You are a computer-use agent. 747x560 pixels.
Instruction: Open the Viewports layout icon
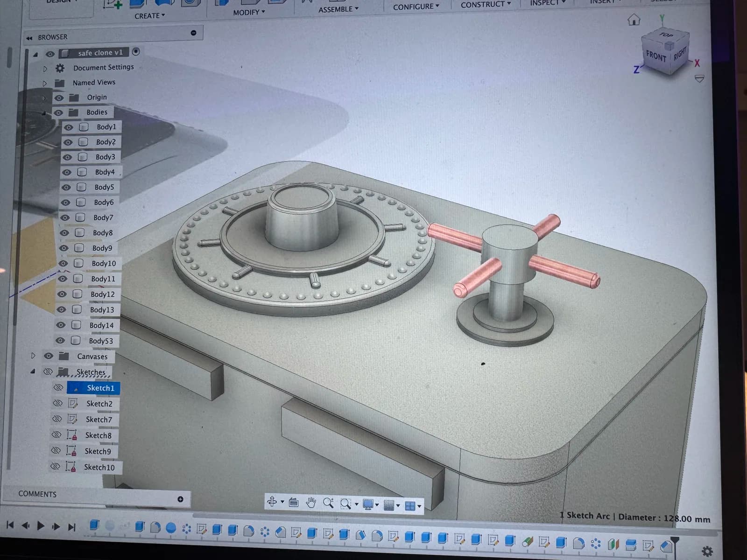click(x=410, y=506)
